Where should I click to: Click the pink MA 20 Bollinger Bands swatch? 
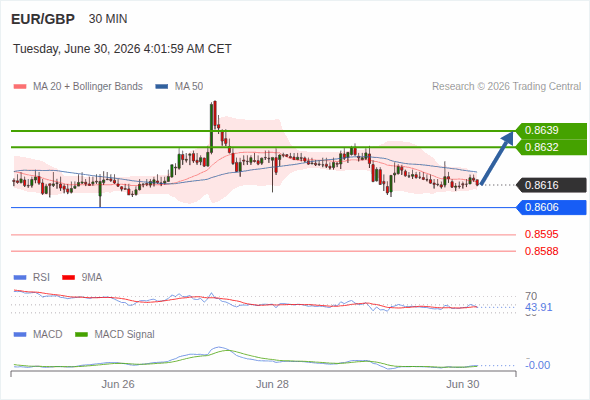[20, 87]
